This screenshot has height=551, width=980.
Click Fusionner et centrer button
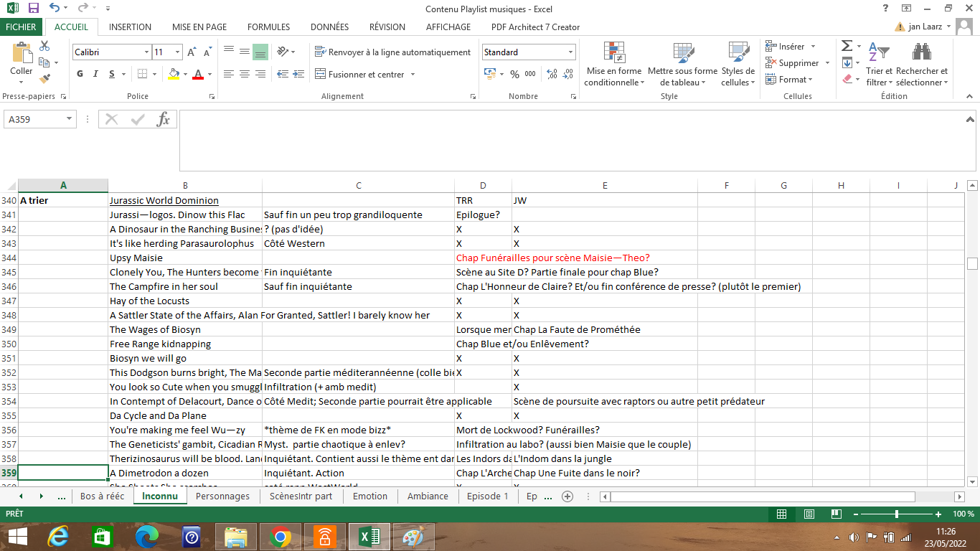[x=360, y=75]
